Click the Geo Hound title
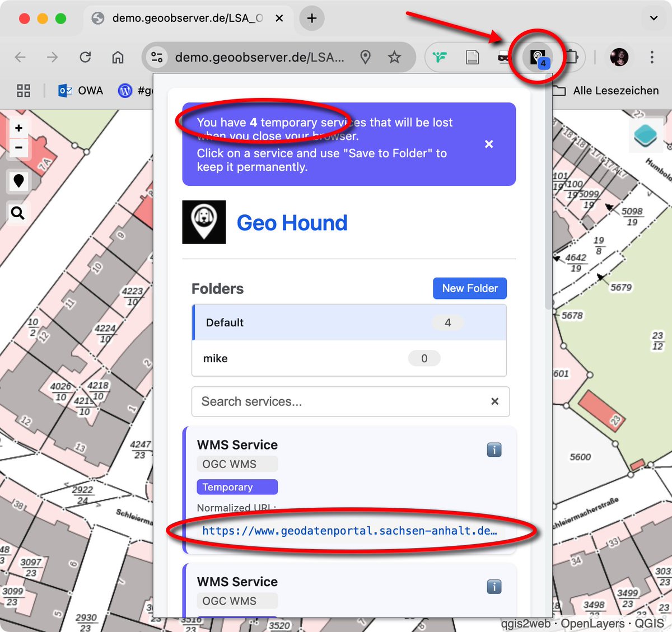672x632 pixels. point(292,223)
